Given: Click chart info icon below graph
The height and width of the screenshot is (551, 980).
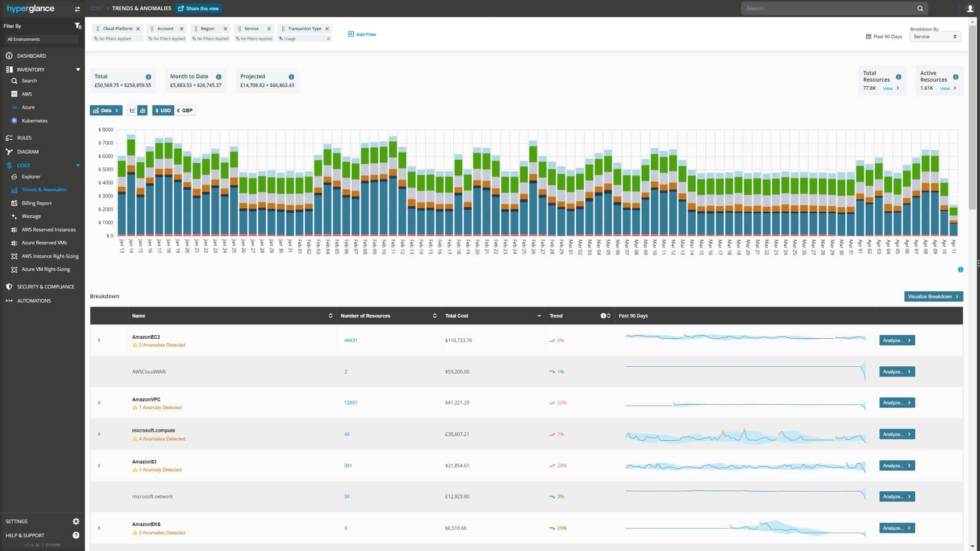Looking at the screenshot, I should pyautogui.click(x=960, y=269).
